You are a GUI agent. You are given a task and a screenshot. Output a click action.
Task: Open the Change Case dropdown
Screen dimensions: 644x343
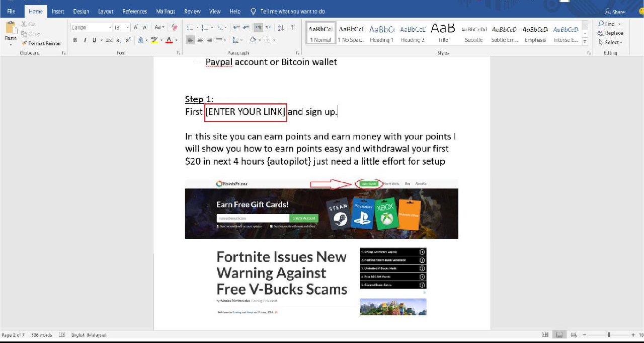(158, 27)
